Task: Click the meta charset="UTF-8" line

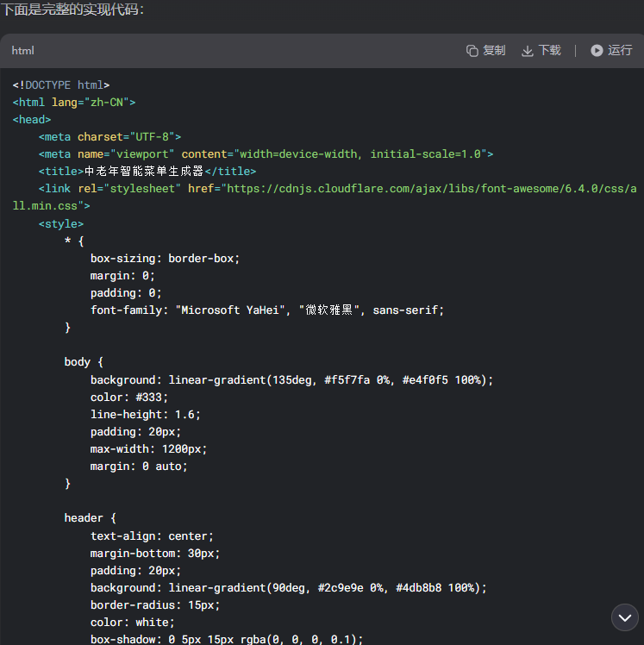Action: point(109,137)
